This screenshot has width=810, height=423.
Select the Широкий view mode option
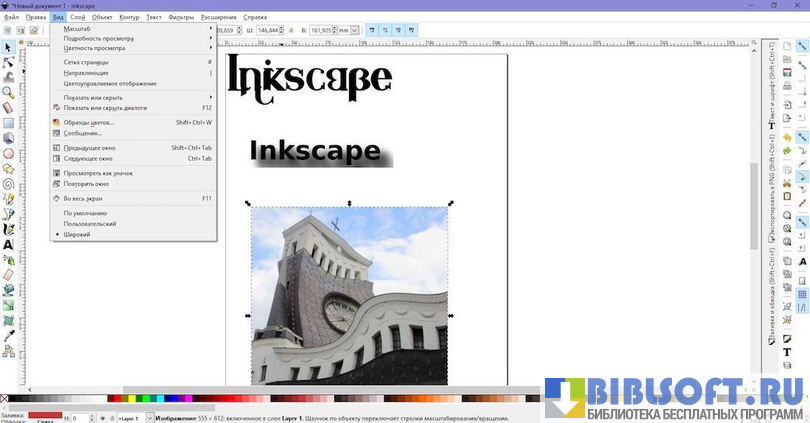pyautogui.click(x=77, y=234)
